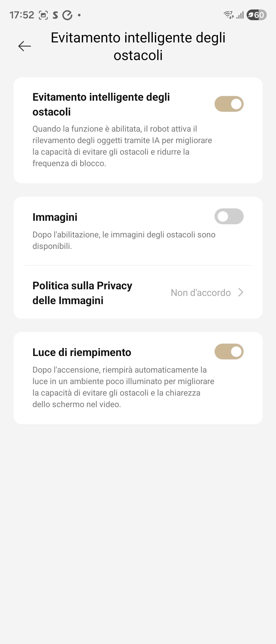The width and height of the screenshot is (276, 644).
Task: Tap the circular sync status icon
Action: pos(67,15)
